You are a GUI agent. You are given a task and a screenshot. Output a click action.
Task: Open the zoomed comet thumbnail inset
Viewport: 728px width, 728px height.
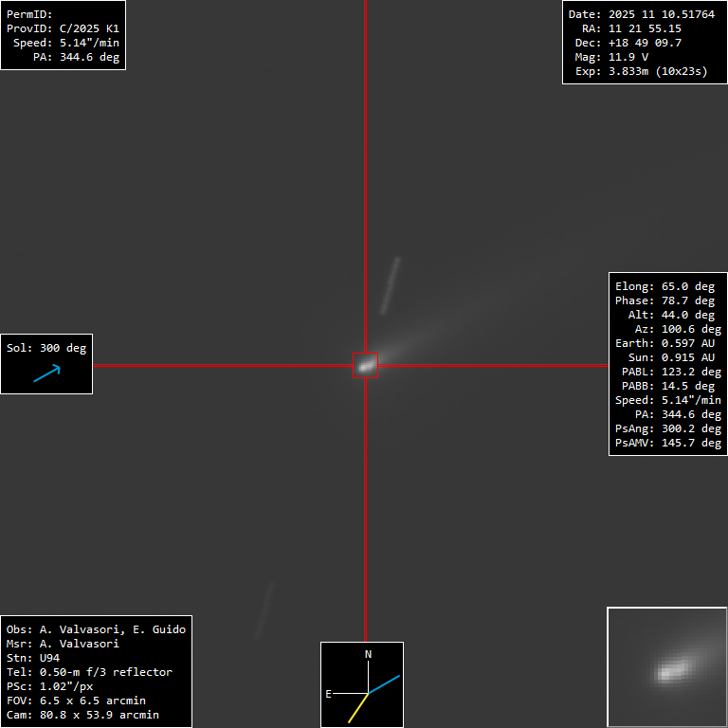(666, 667)
